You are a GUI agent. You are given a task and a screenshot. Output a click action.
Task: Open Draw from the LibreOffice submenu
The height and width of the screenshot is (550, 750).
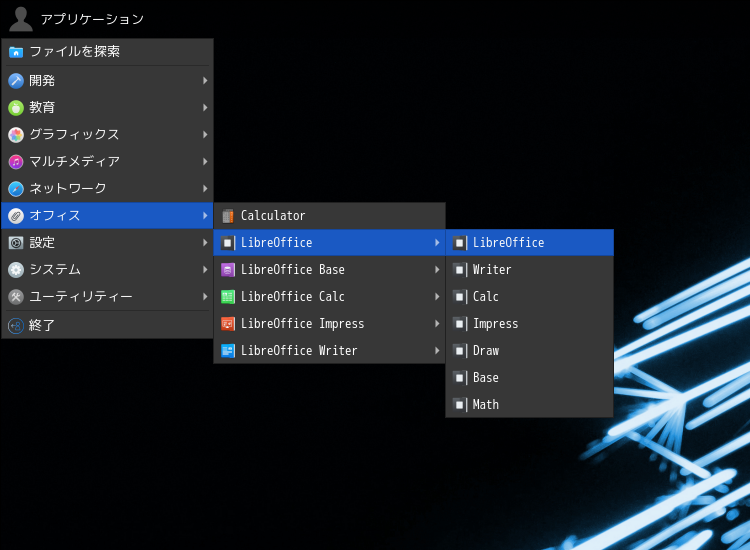coord(529,351)
